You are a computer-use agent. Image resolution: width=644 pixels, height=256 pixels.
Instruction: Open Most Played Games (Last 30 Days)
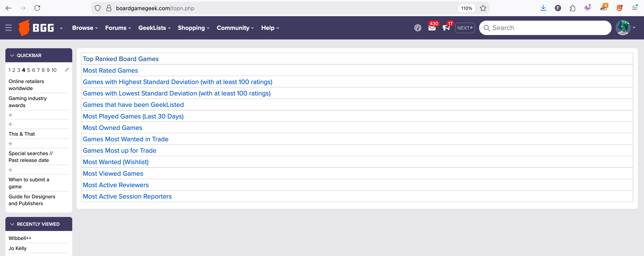tap(133, 116)
